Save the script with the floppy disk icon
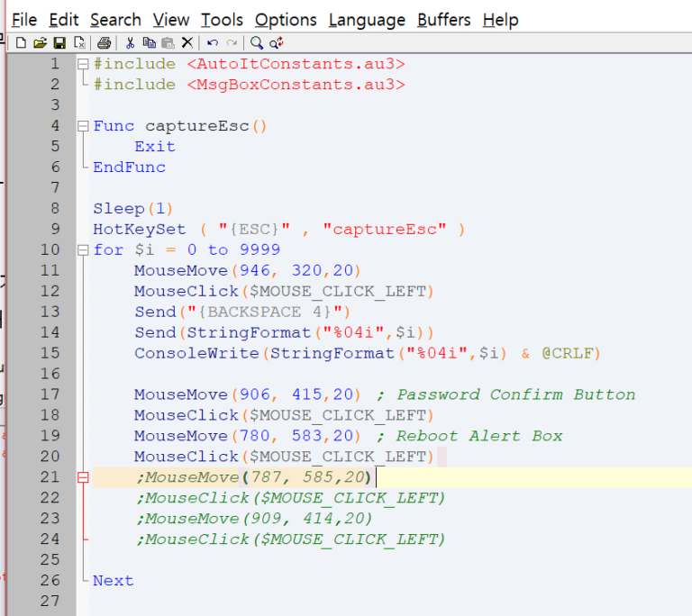This screenshot has width=692, height=616. [59, 42]
